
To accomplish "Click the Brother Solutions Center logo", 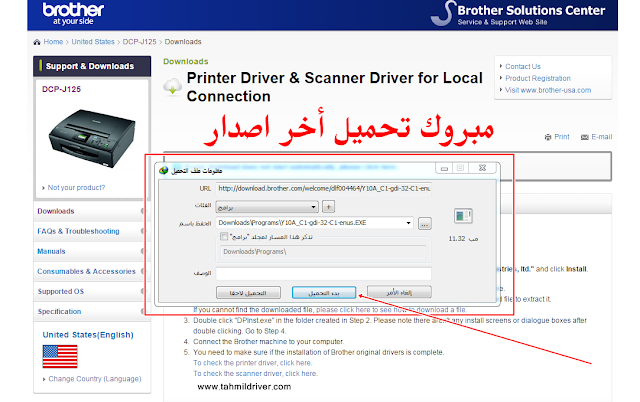I will [x=518, y=14].
